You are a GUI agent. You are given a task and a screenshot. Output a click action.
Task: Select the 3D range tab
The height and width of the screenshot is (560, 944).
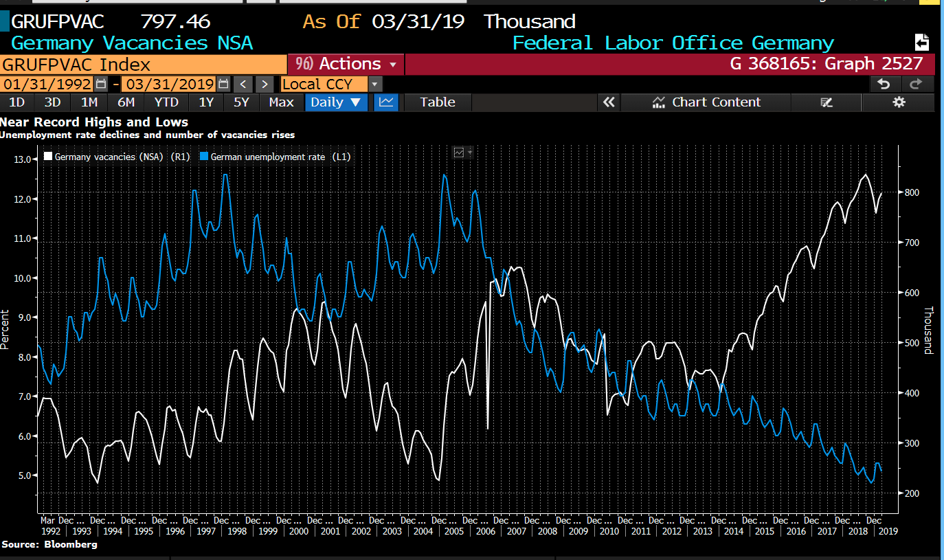pyautogui.click(x=52, y=102)
